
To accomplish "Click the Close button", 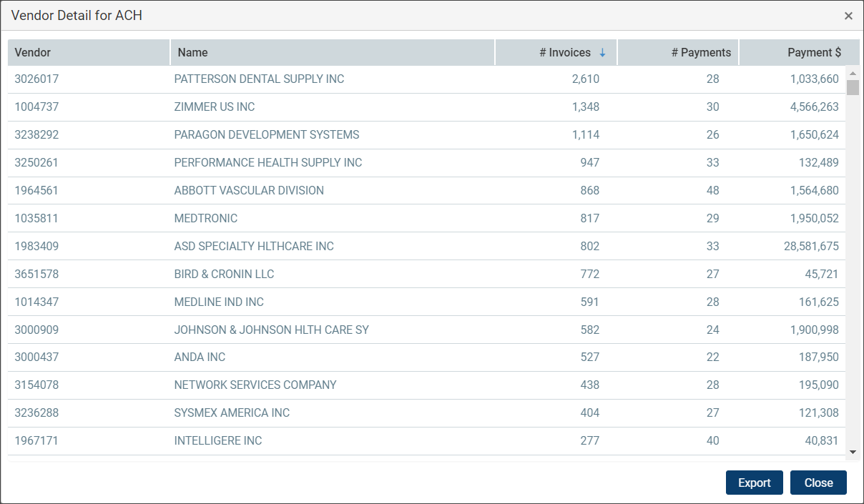I will [818, 483].
